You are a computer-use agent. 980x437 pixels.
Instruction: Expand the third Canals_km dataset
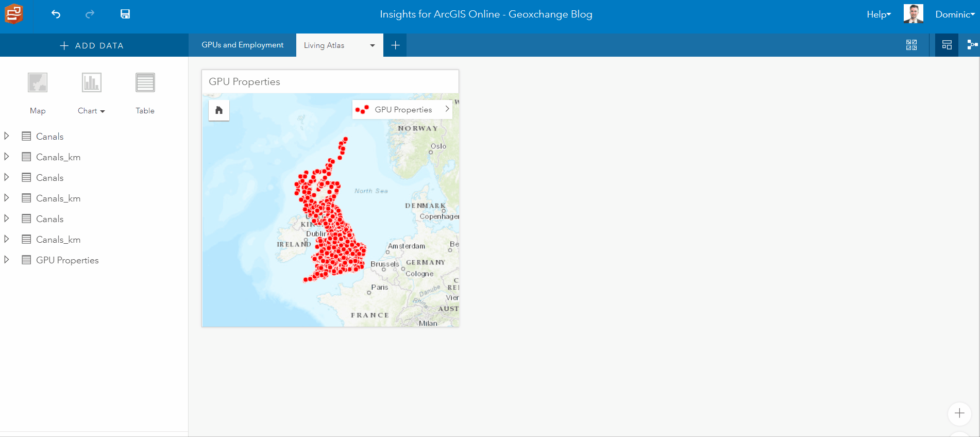click(x=7, y=239)
